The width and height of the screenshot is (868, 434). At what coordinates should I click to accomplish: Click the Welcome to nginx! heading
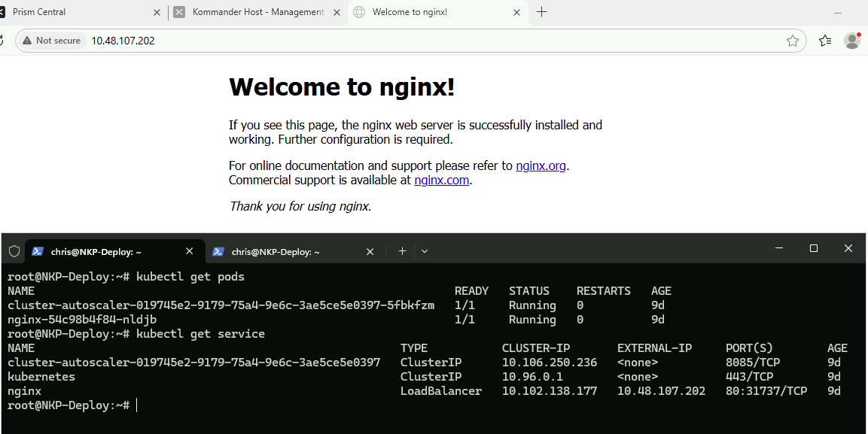point(342,86)
